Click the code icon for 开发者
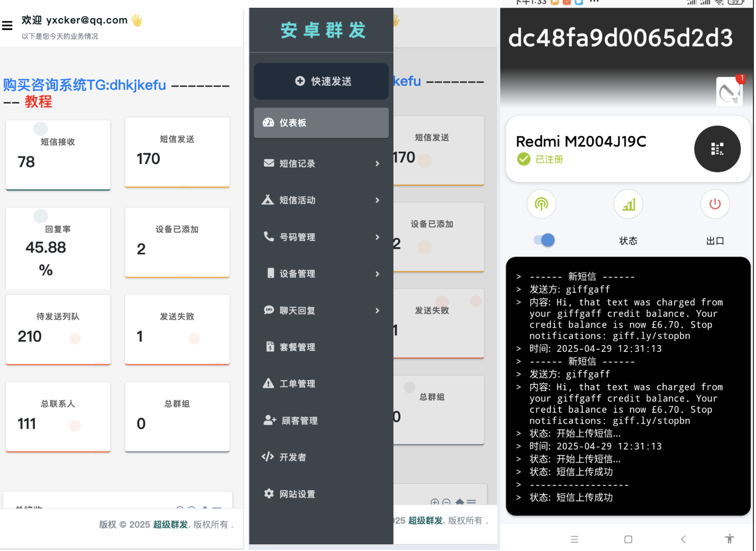Image resolution: width=756 pixels, height=551 pixels. 268,457
